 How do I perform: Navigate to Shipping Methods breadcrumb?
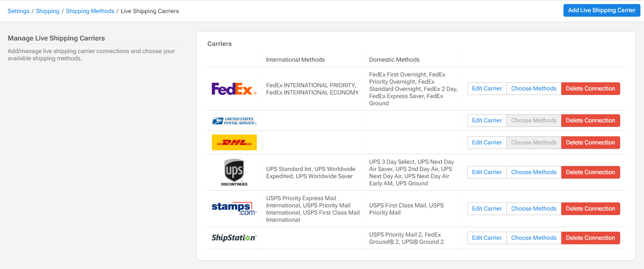pos(90,11)
